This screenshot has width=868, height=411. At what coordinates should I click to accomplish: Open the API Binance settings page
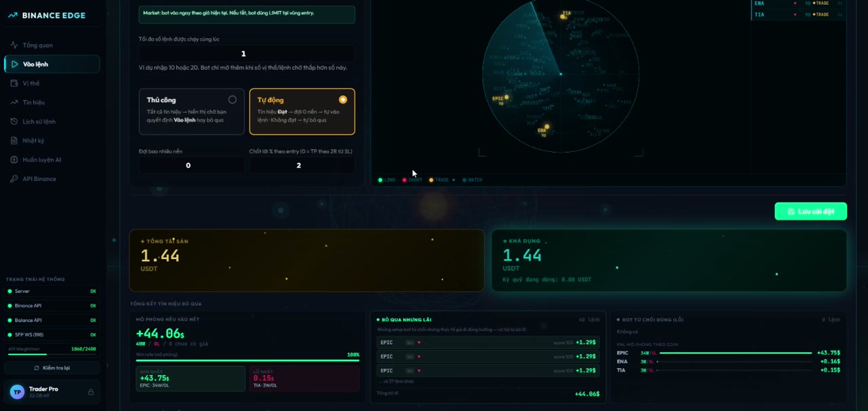coord(52,179)
